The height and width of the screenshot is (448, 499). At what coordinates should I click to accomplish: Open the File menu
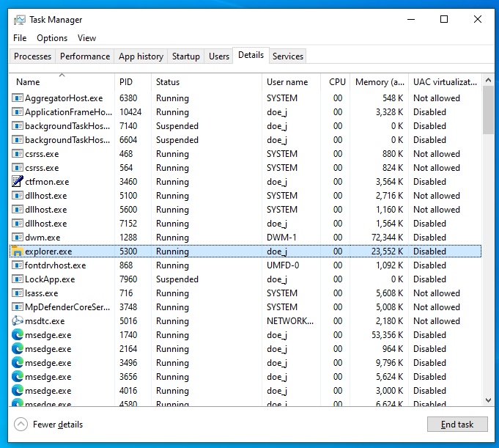pyautogui.click(x=20, y=38)
